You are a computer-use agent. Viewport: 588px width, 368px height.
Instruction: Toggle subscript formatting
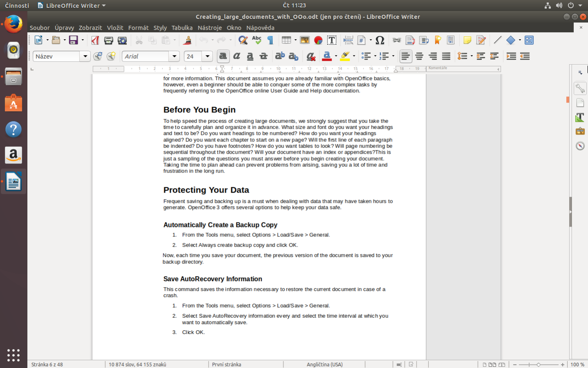[293, 56]
